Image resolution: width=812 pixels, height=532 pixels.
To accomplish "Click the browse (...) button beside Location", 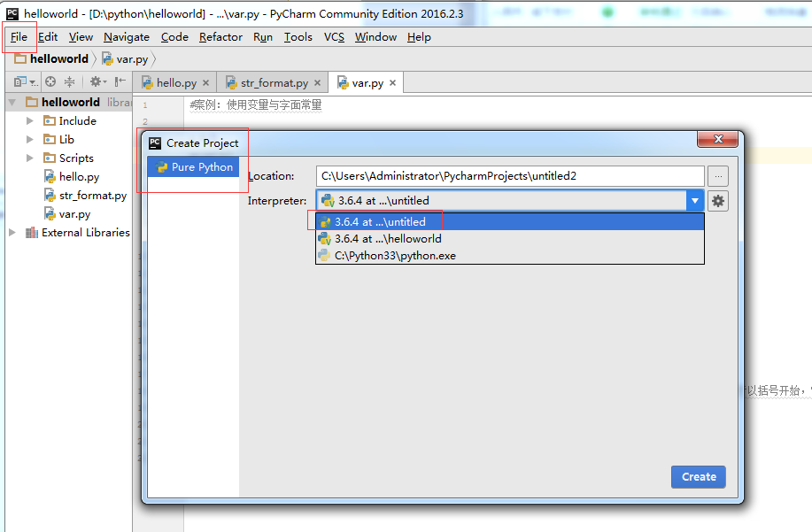I will (718, 176).
